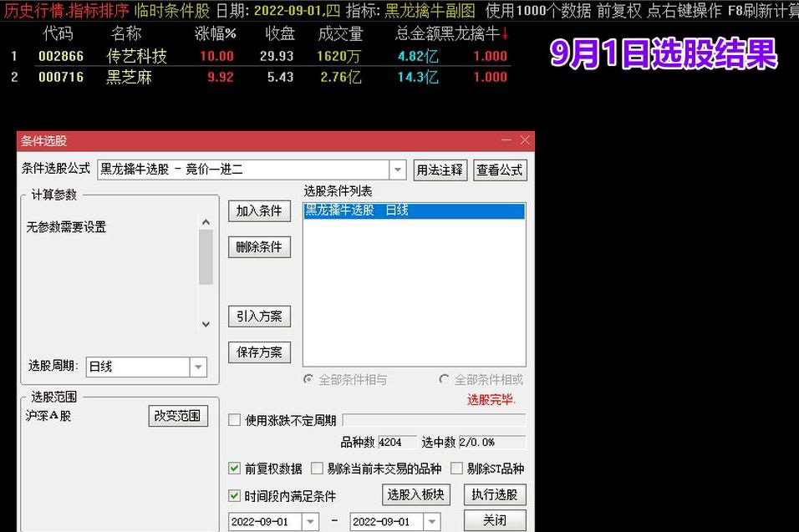Click the 29.93 closing price cell
Screen dimensions: 799x532
[x=277, y=56]
